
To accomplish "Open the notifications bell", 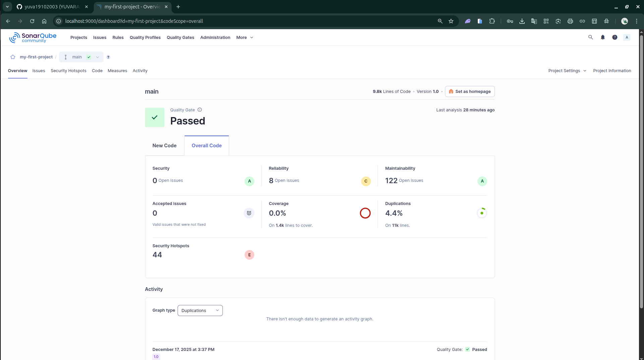I will click(x=603, y=37).
